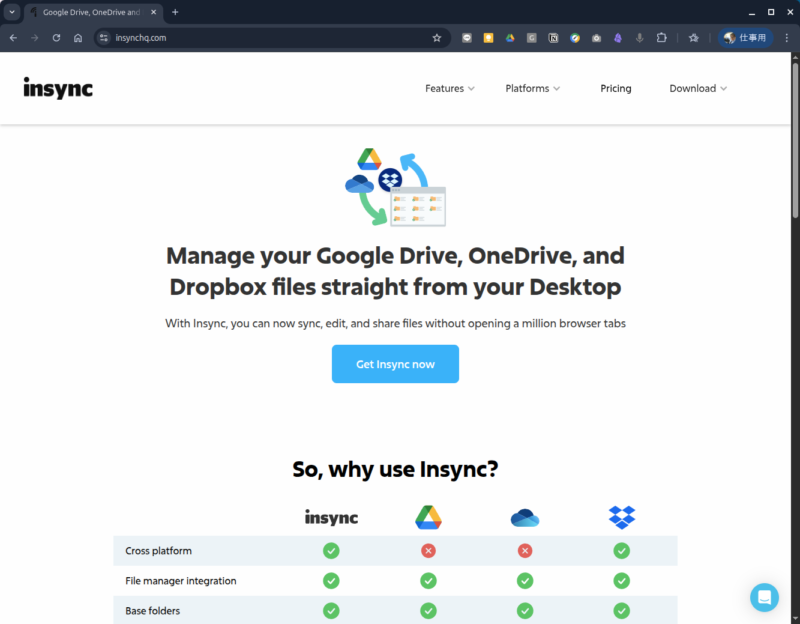Click the Google Drive extension icon in toolbar
Screen dimensions: 800x624
pos(510,38)
